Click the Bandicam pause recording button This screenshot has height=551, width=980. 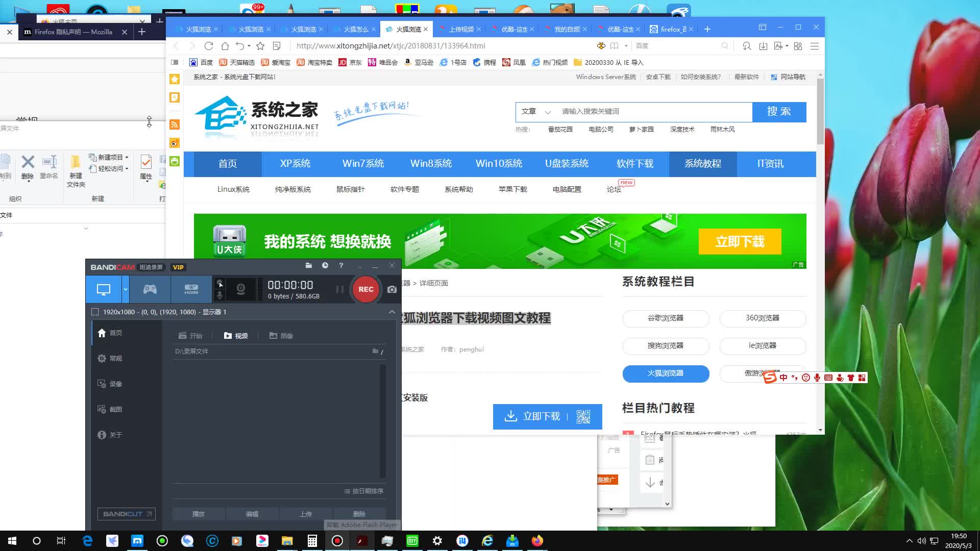(339, 289)
